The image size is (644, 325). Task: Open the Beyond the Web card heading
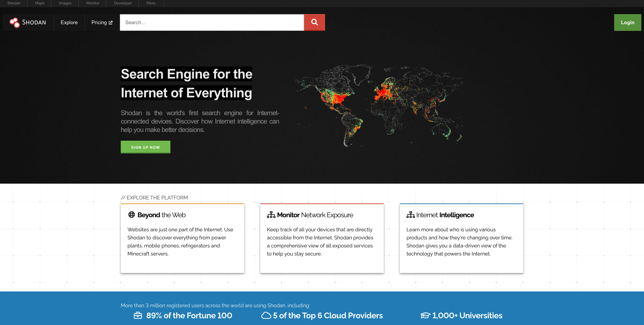pos(161,215)
